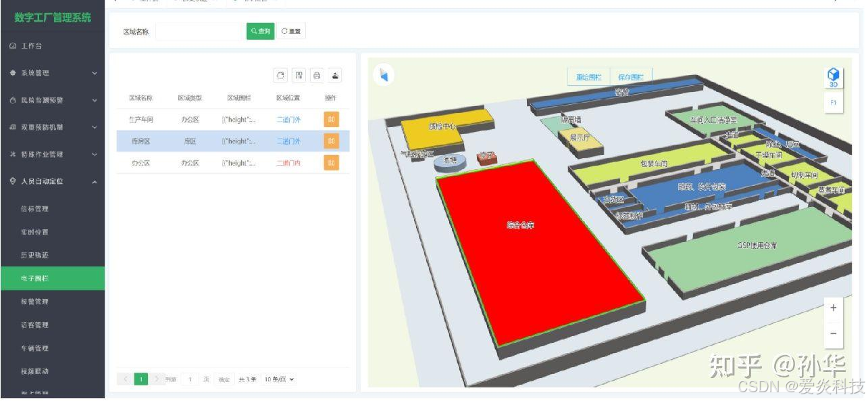
Task: Zoom in the map with plus
Action: pos(833,308)
